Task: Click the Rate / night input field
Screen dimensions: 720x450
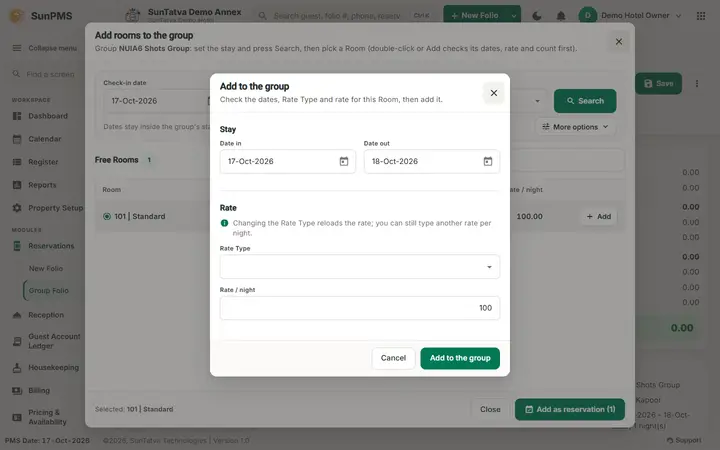Action: pyautogui.click(x=360, y=308)
